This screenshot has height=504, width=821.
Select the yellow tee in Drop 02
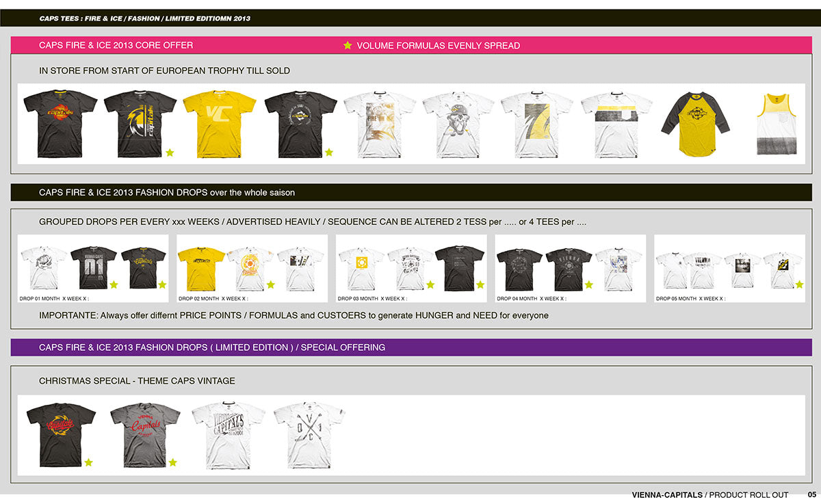click(201, 268)
